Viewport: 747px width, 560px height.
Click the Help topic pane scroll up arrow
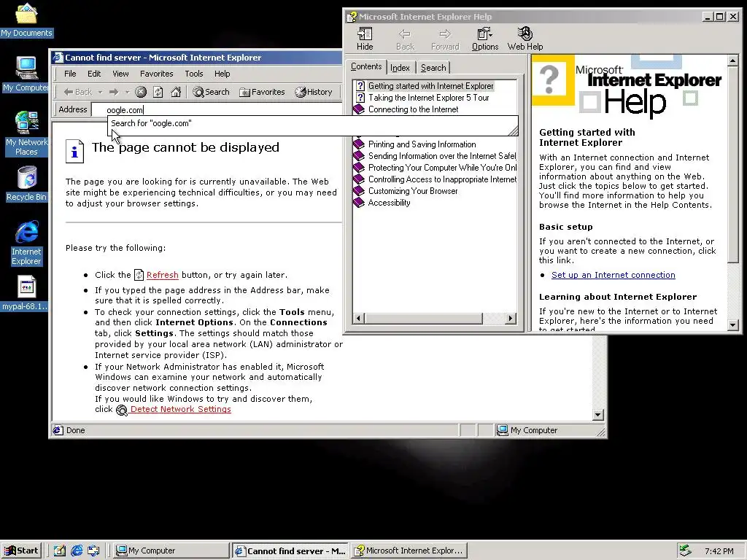click(732, 61)
